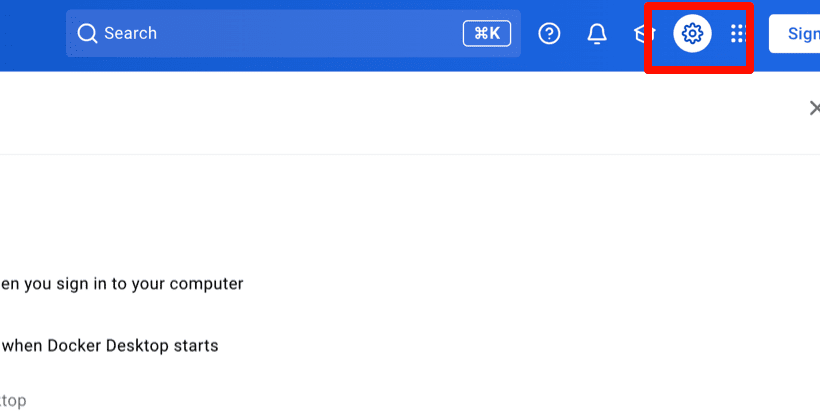The width and height of the screenshot is (820, 412).
Task: Click the ⌘K shortcut badge
Action: click(487, 33)
